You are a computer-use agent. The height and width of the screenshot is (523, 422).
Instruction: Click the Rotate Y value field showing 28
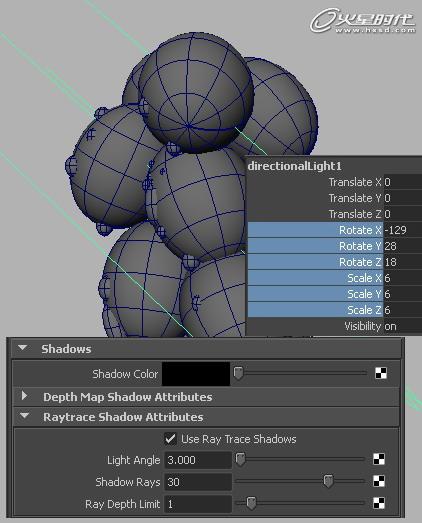pos(403,246)
